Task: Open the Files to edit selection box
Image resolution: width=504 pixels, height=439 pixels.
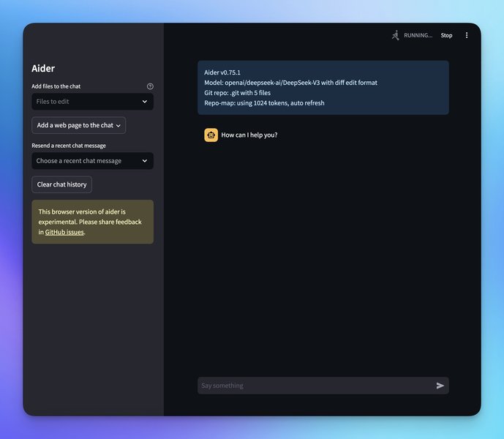Action: (93, 102)
